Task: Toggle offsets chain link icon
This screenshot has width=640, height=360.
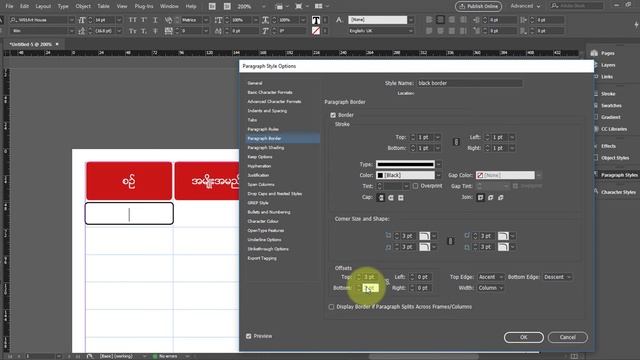Action: (x=387, y=282)
